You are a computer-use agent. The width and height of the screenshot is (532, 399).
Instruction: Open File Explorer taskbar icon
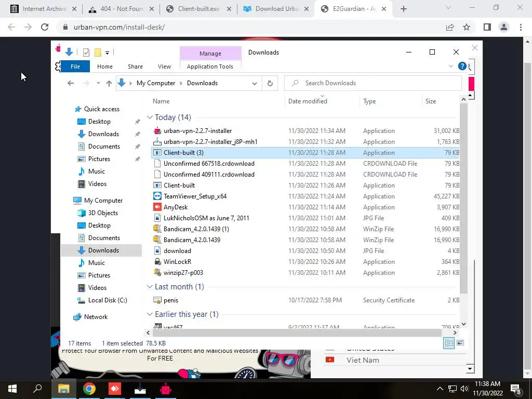tap(63, 389)
